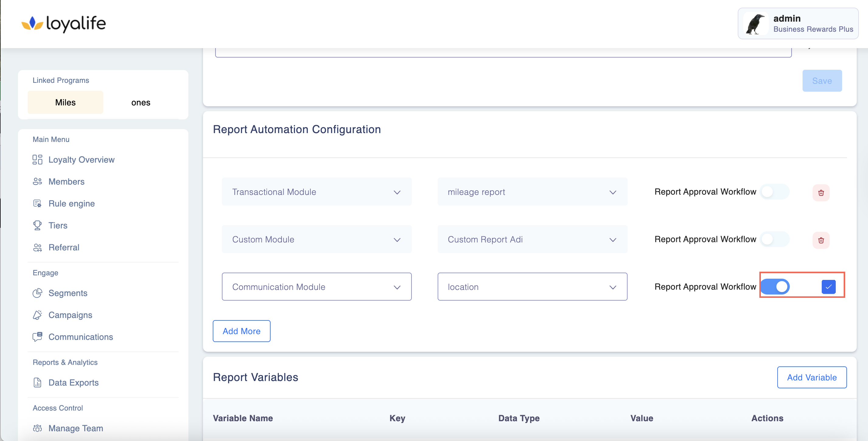Confirm location row with blue checkmark icon
Screen dimensions: 868x441
click(x=828, y=287)
